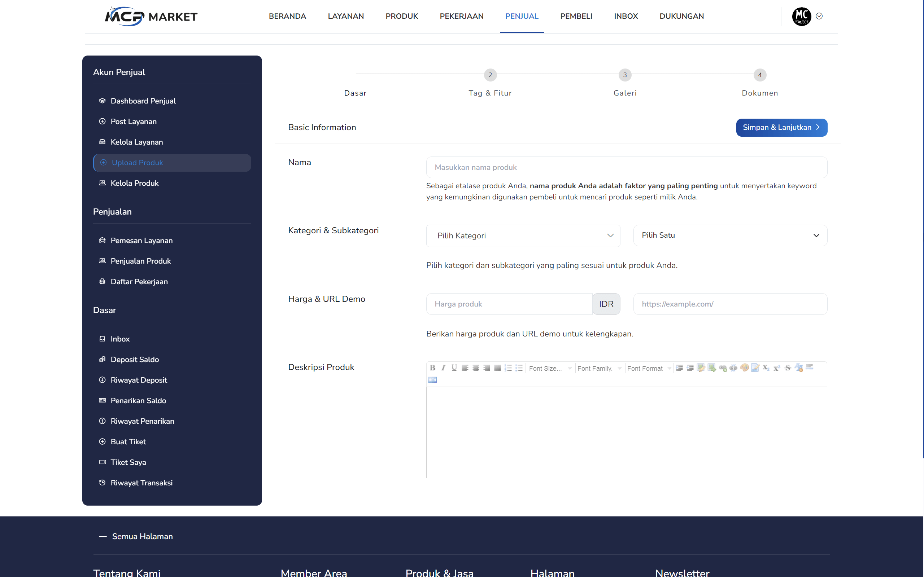Viewport: 924px width, 577px height.
Task: Click the Simpan & Lanjutkan button
Action: (x=781, y=127)
